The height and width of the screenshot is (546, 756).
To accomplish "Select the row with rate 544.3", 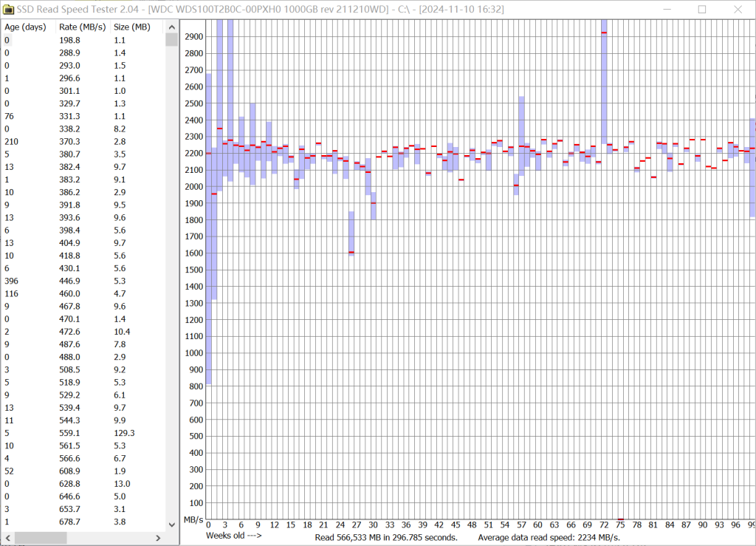I will 83,420.
